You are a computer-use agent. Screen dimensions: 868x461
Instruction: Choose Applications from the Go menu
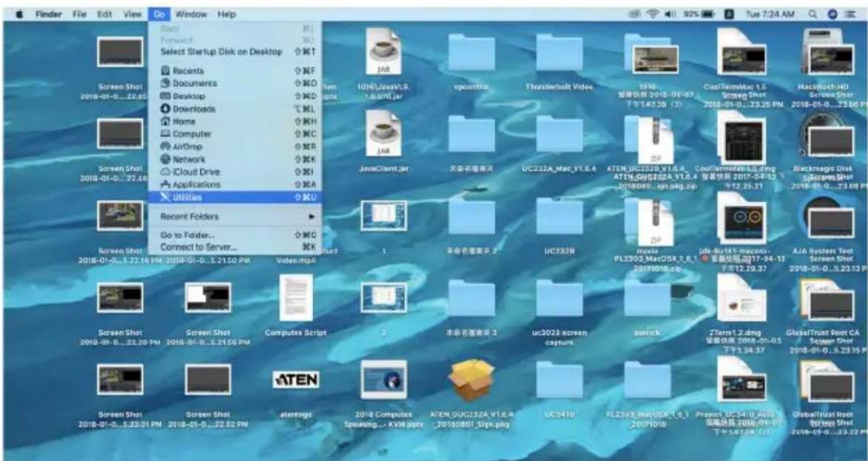coord(234,185)
